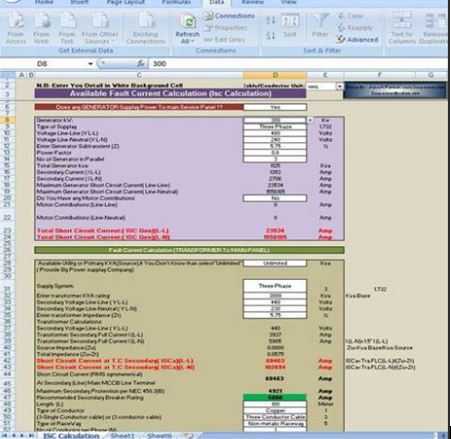Select the Type of Conductor Copper cell
Viewport: 451px width, 439px height.
tap(275, 410)
